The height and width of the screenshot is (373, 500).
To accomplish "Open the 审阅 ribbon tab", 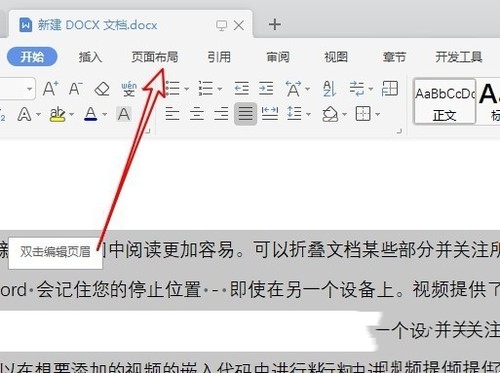I will (278, 57).
